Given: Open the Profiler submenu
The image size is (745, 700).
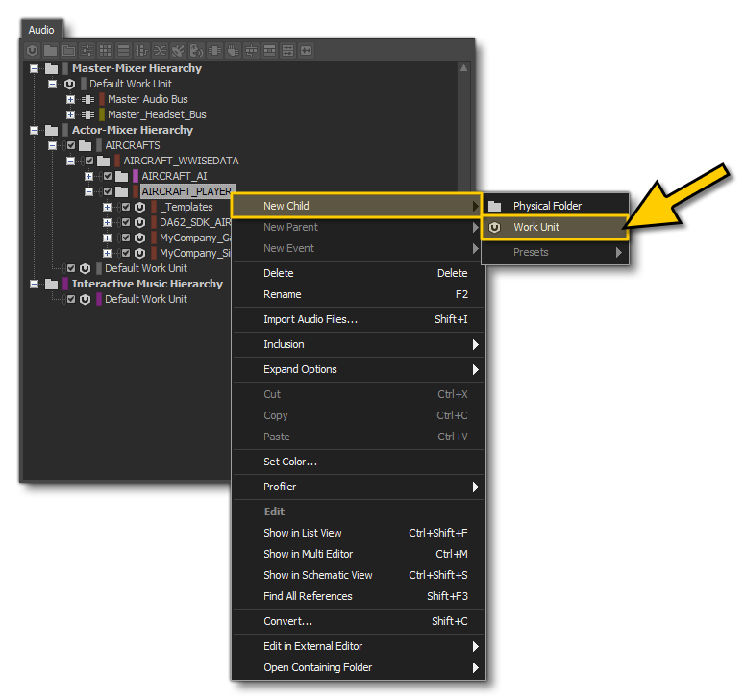Looking at the screenshot, I should click(359, 487).
